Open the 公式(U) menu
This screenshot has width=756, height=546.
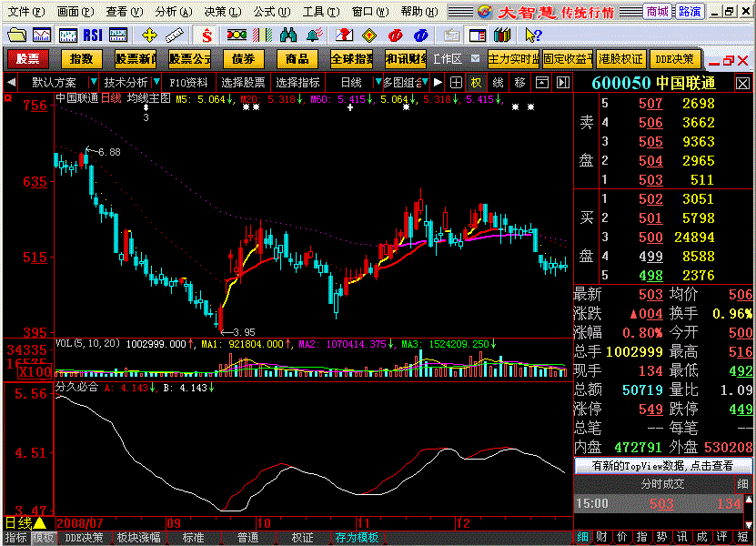(x=272, y=12)
